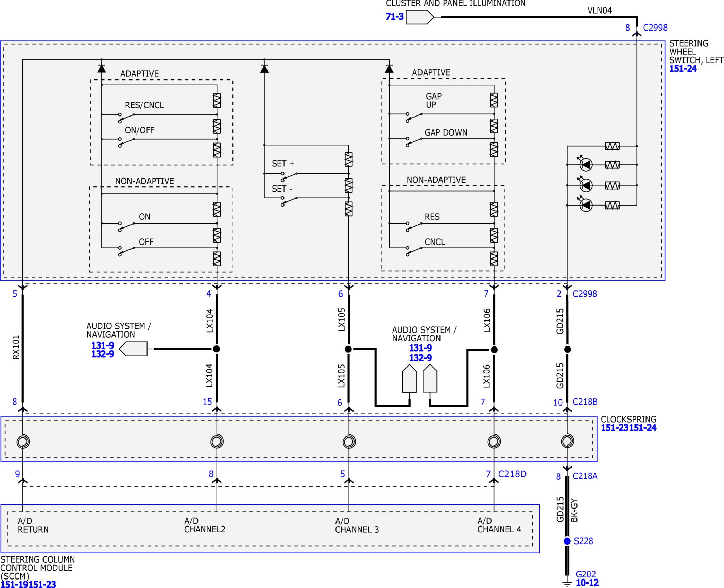
Task: Open the SCCM 151-19151-23 link
Action: click(x=28, y=584)
